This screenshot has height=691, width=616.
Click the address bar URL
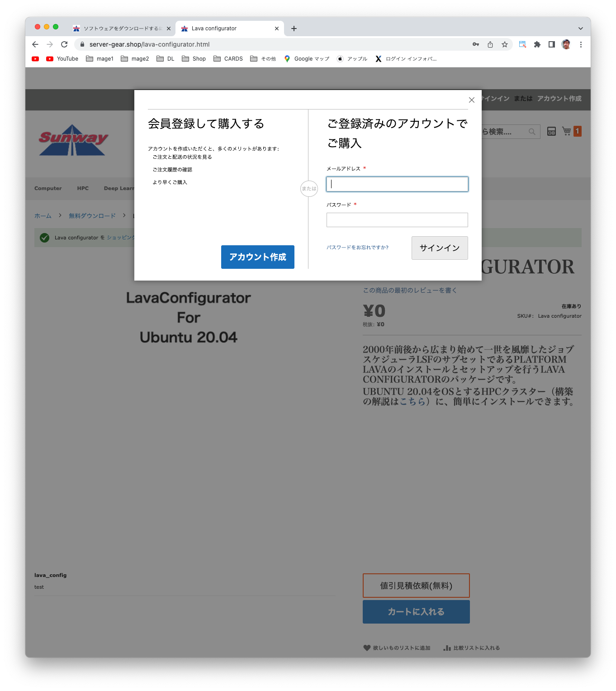click(x=149, y=44)
